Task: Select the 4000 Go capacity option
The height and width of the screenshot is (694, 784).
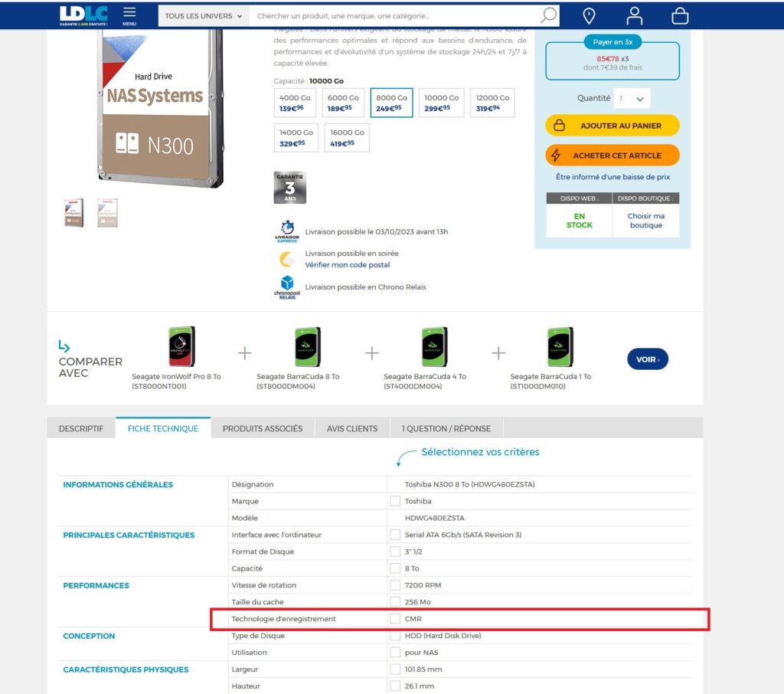Action: point(295,103)
